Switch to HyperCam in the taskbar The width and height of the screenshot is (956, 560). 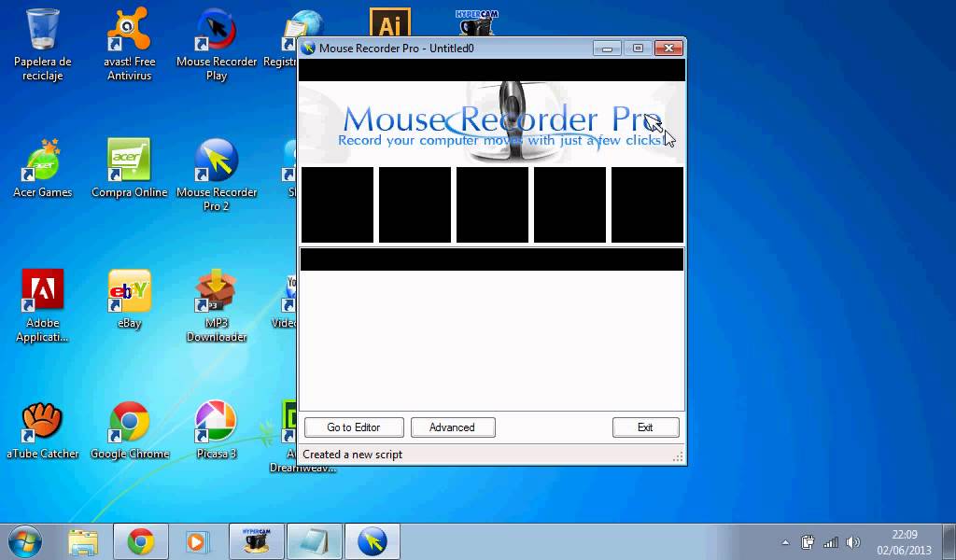(x=257, y=541)
